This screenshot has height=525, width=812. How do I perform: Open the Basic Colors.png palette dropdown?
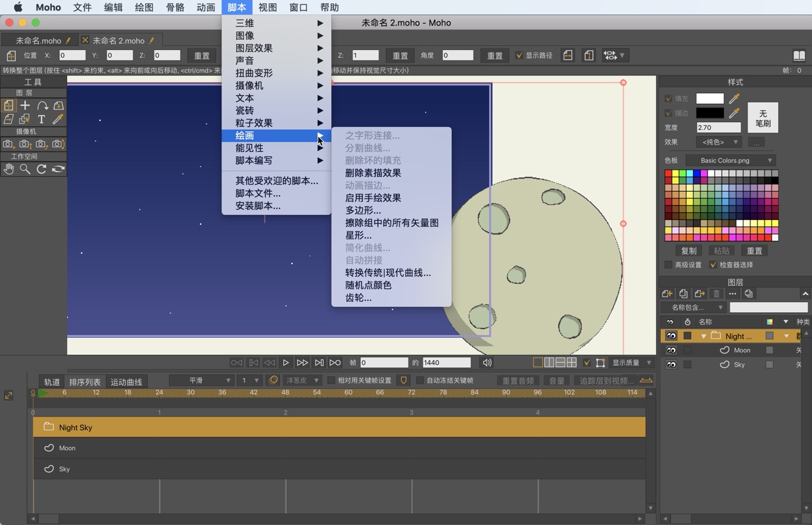pyautogui.click(x=730, y=160)
